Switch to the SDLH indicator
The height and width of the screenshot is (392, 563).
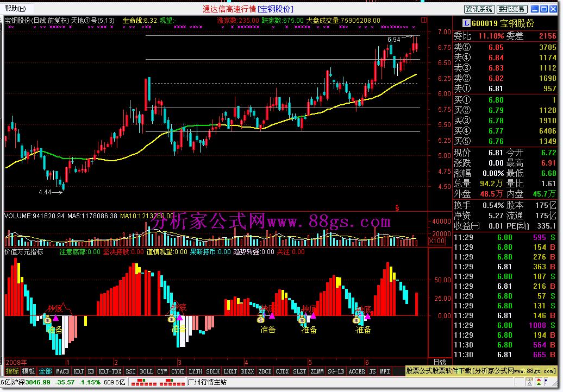[212, 371]
